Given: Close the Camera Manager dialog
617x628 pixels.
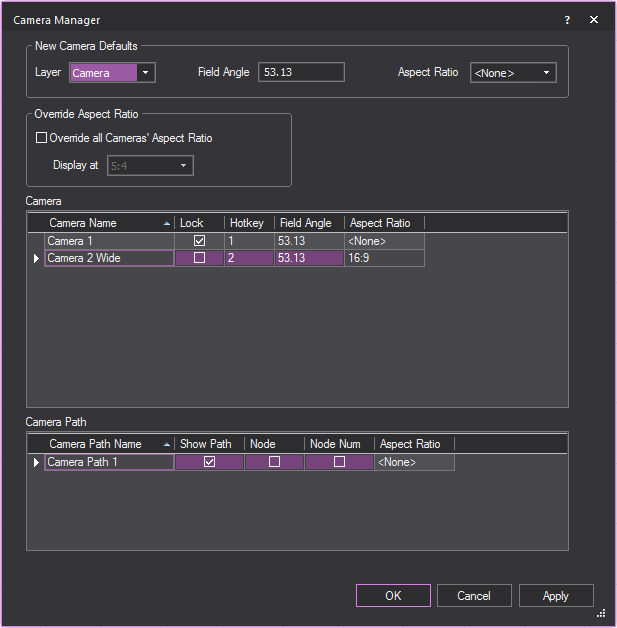Looking at the screenshot, I should click(x=594, y=20).
